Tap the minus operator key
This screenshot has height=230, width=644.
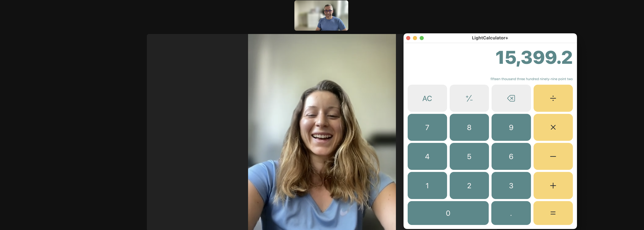(x=553, y=156)
